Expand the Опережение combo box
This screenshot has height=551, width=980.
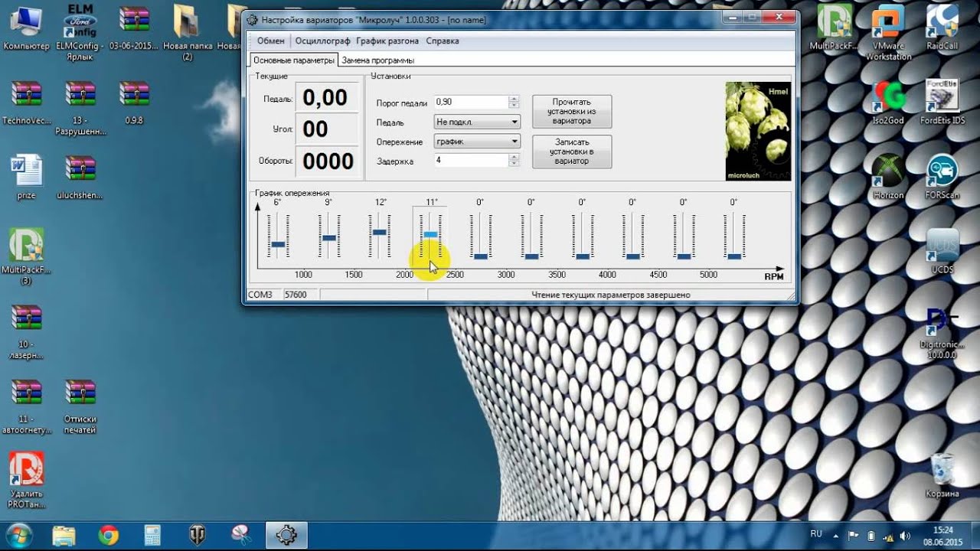click(x=514, y=142)
